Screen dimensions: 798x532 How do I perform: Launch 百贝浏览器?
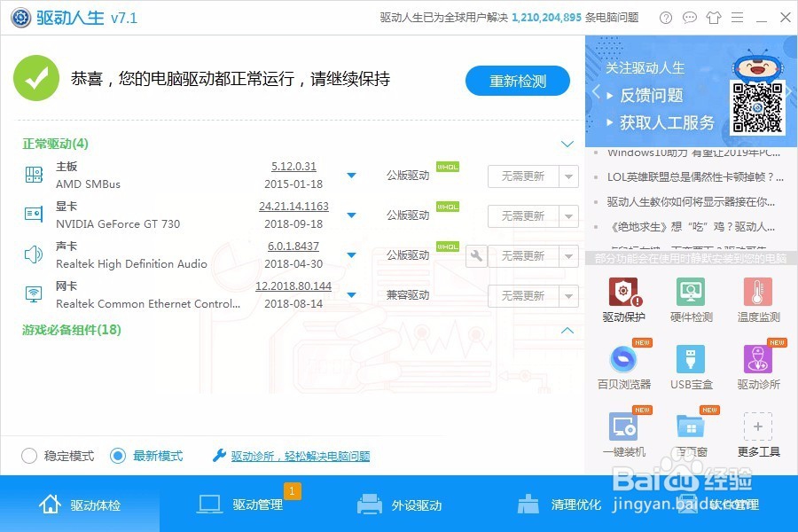pyautogui.click(x=623, y=366)
